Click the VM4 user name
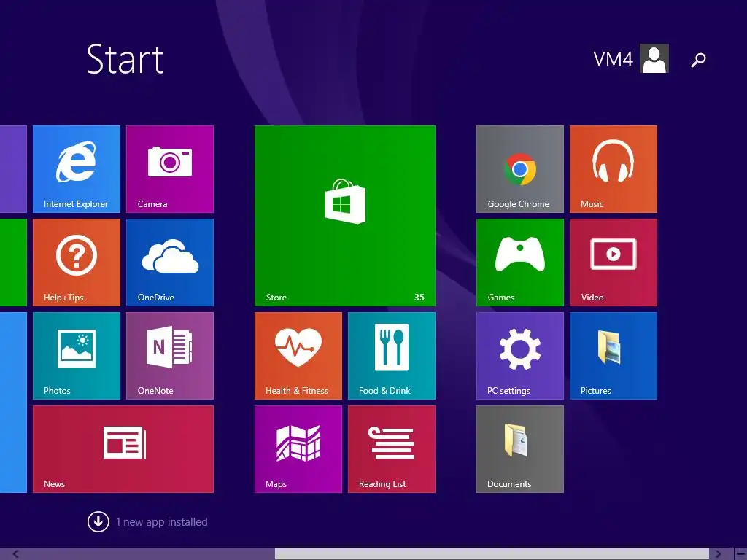Viewport: 747px width, 560px height. tap(613, 59)
